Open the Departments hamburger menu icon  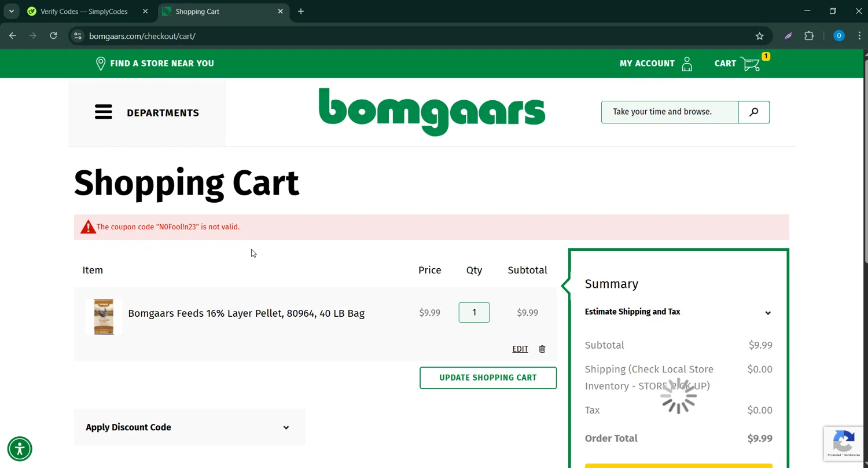(x=104, y=112)
